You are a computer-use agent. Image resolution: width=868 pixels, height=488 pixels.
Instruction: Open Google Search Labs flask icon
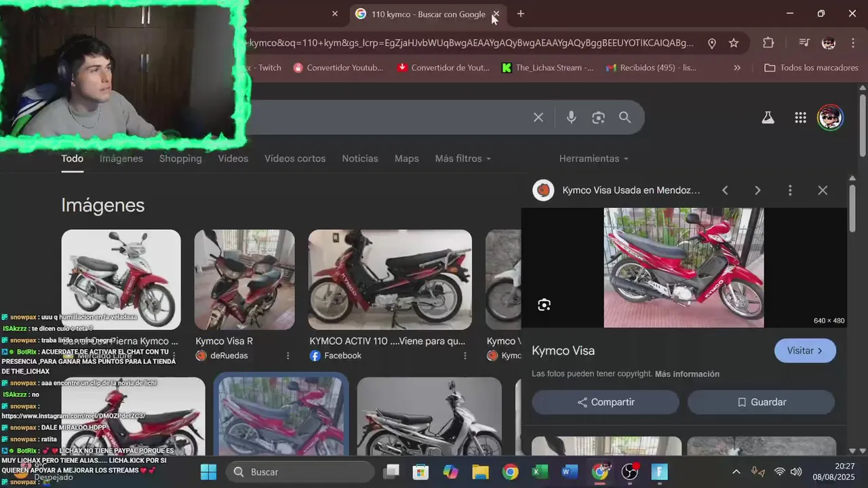[768, 117]
